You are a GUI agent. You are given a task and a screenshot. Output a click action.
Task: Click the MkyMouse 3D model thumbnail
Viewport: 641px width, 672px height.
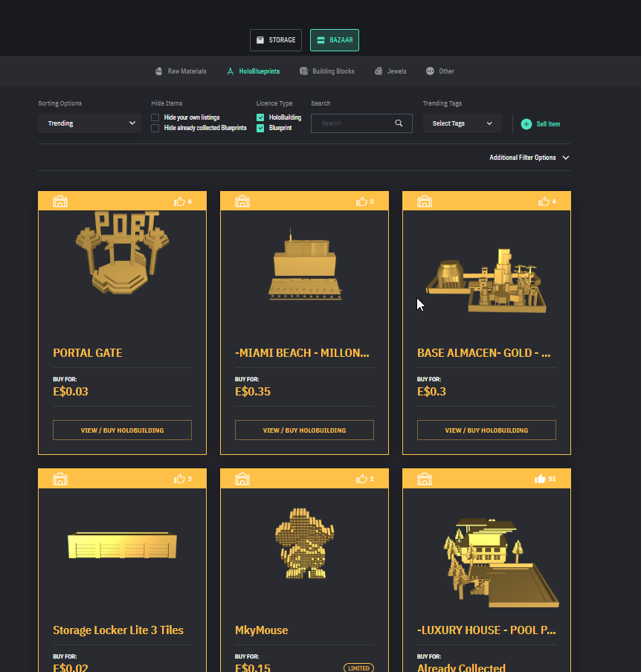point(304,543)
